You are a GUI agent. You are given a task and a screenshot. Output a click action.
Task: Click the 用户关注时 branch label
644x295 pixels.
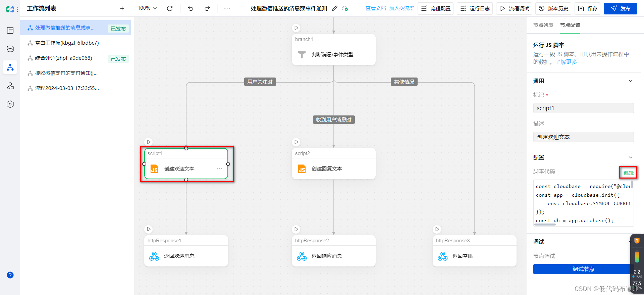click(x=260, y=82)
